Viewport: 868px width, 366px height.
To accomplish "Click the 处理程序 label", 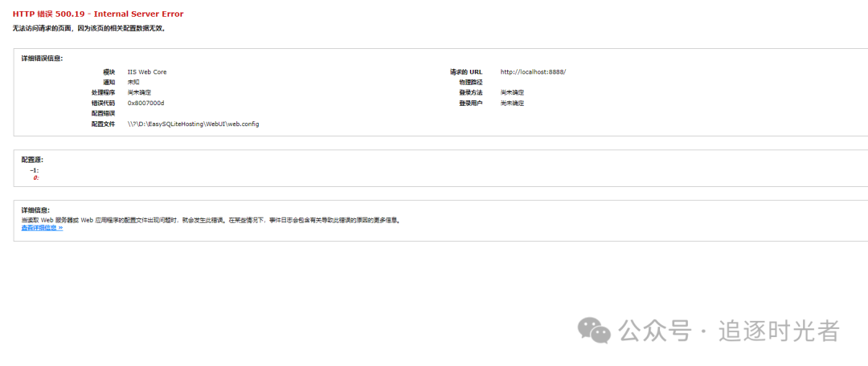I will pos(103,92).
